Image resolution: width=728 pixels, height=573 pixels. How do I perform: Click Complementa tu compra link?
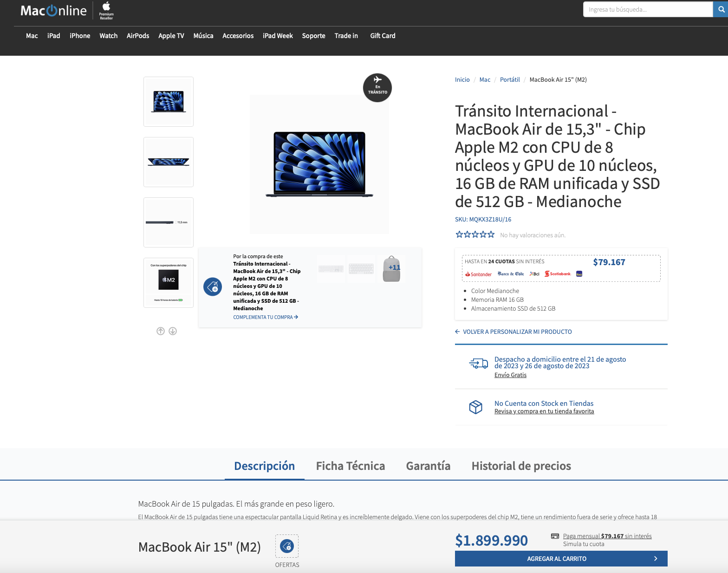click(x=266, y=317)
